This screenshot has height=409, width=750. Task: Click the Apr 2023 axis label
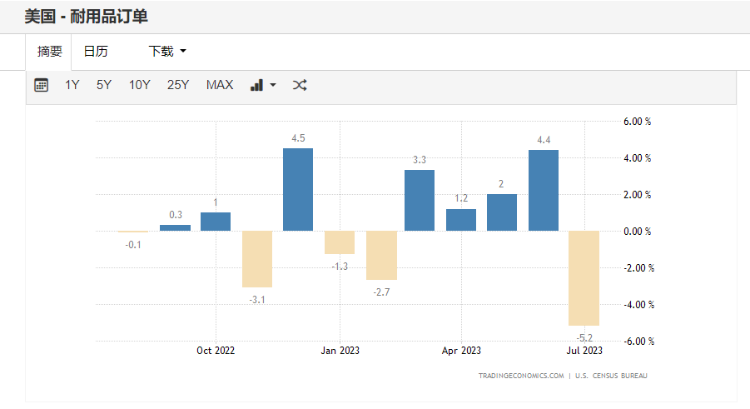pos(461,351)
